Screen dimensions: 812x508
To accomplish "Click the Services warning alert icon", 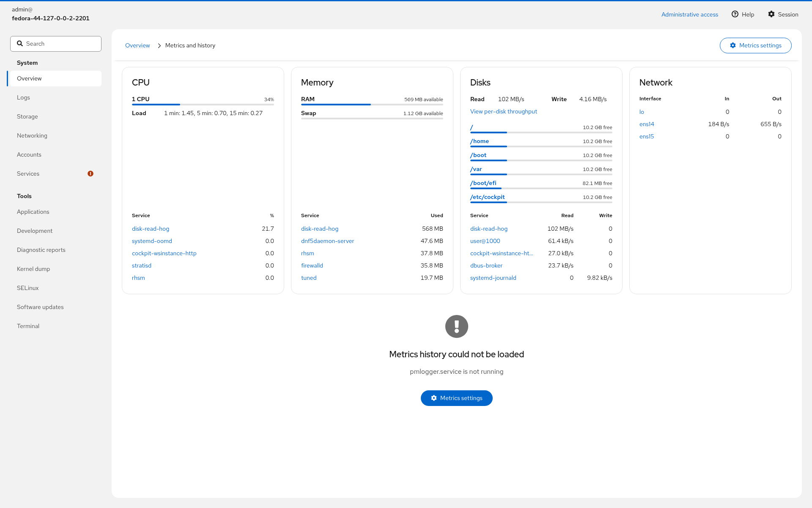I will 91,174.
